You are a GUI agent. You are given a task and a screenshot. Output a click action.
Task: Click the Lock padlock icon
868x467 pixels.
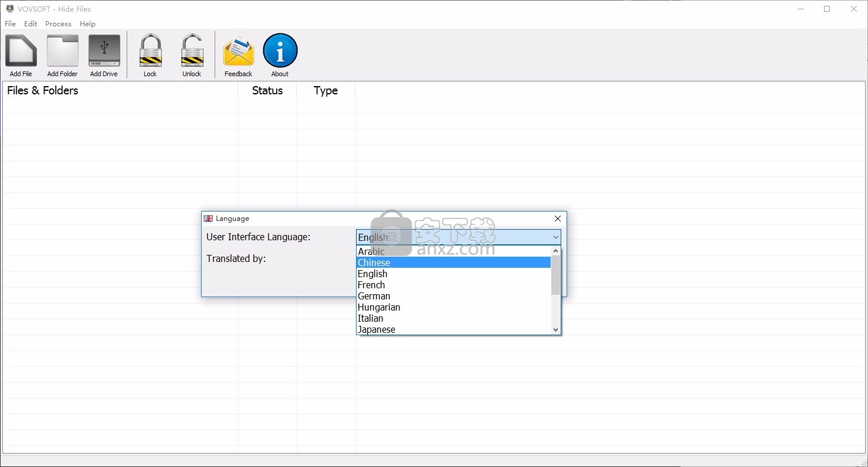pos(150,50)
